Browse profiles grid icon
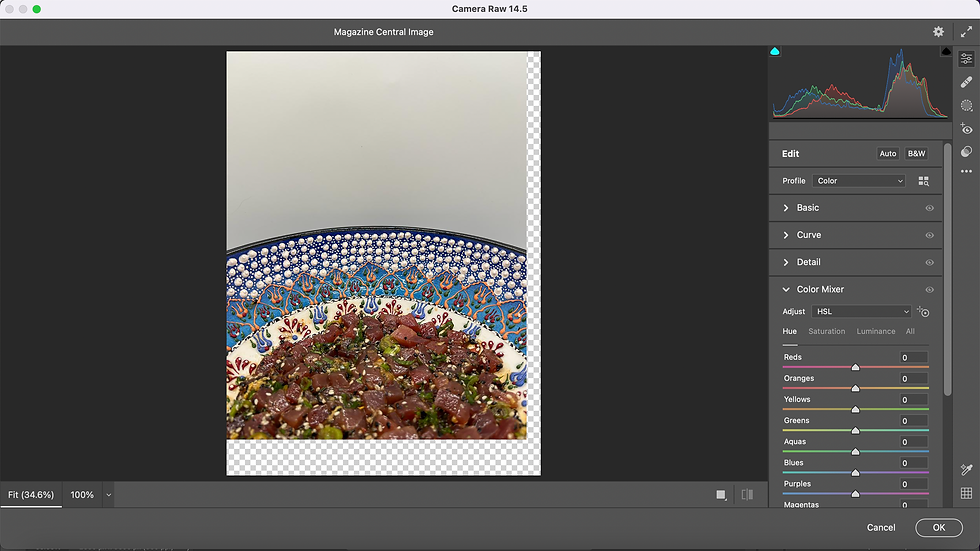Image resolution: width=980 pixels, height=551 pixels. (x=923, y=181)
